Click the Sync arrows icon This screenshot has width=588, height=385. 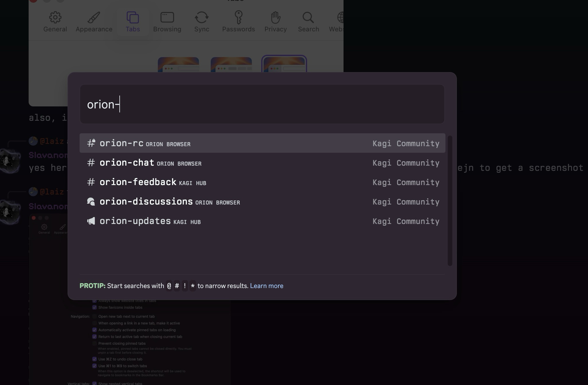pos(202,18)
